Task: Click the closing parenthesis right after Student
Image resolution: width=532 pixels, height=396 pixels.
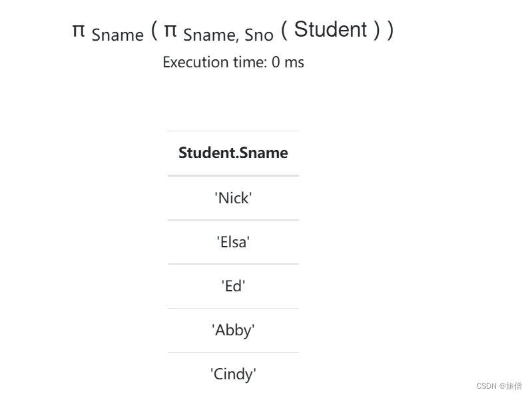Action: click(x=376, y=30)
